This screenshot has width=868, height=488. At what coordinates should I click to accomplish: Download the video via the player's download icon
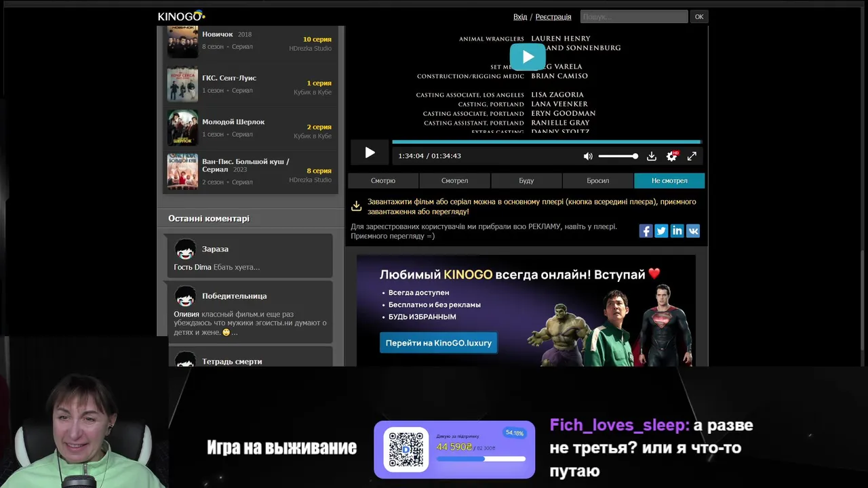tap(651, 156)
